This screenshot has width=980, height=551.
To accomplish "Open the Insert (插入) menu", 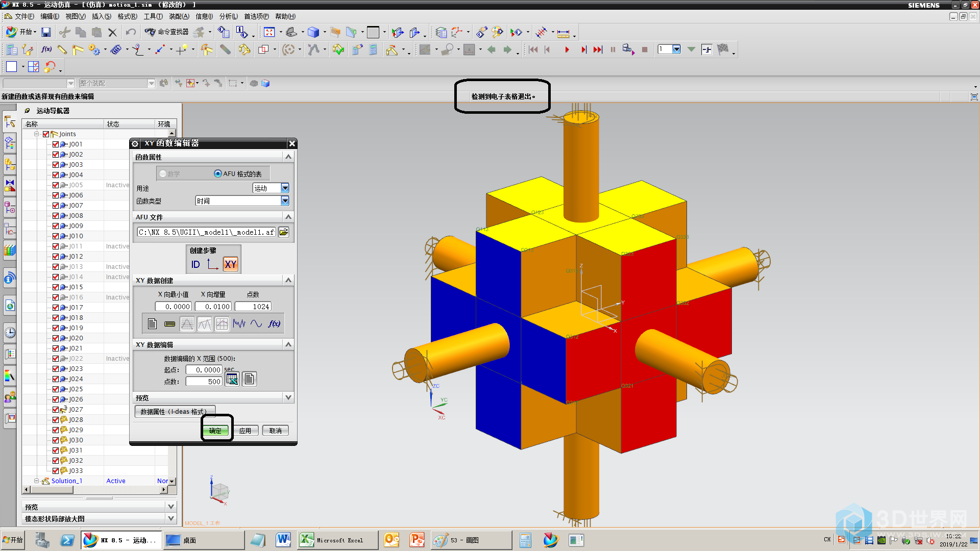I will pos(101,16).
